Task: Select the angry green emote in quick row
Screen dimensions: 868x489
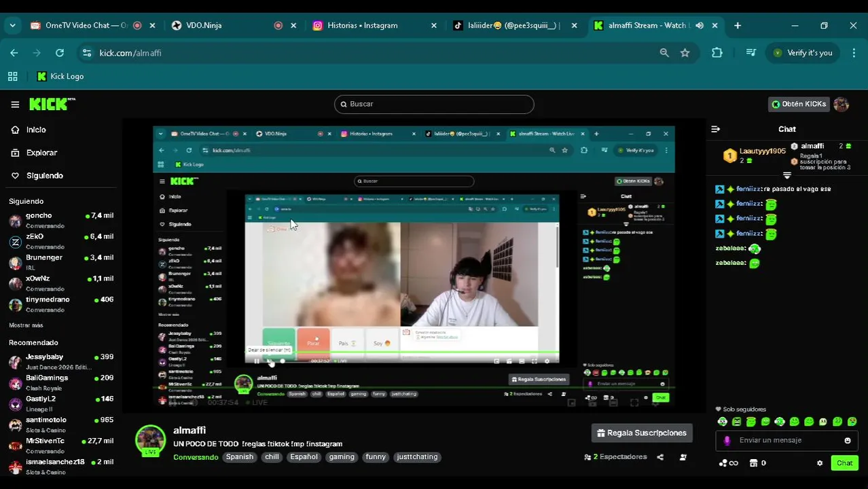Action: coord(736,422)
